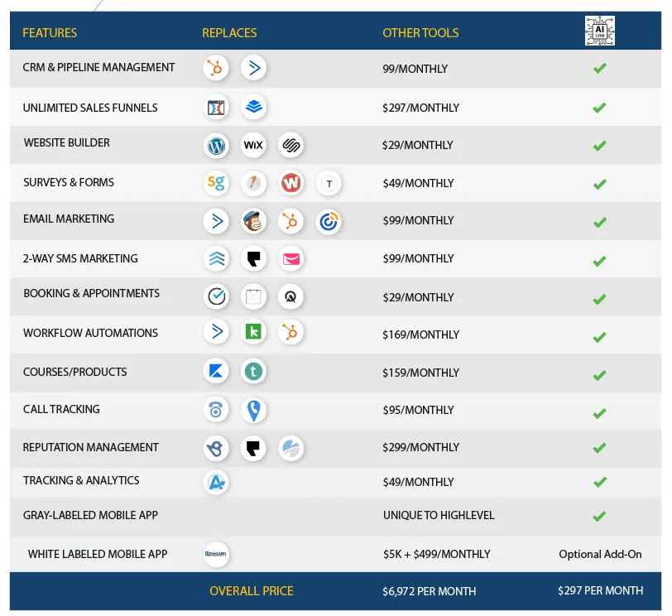Click location pin phone icon in Call Tracking
The image size is (672, 616).
(253, 410)
